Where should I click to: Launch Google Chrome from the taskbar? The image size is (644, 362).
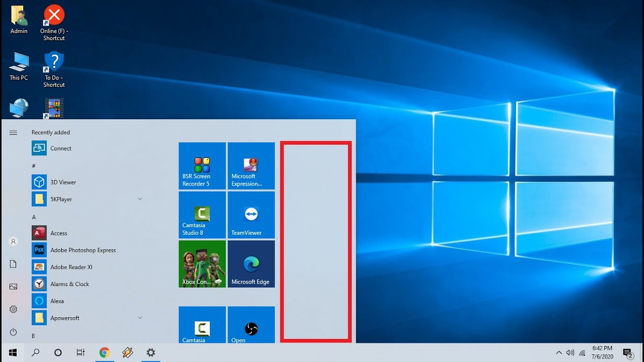click(105, 352)
